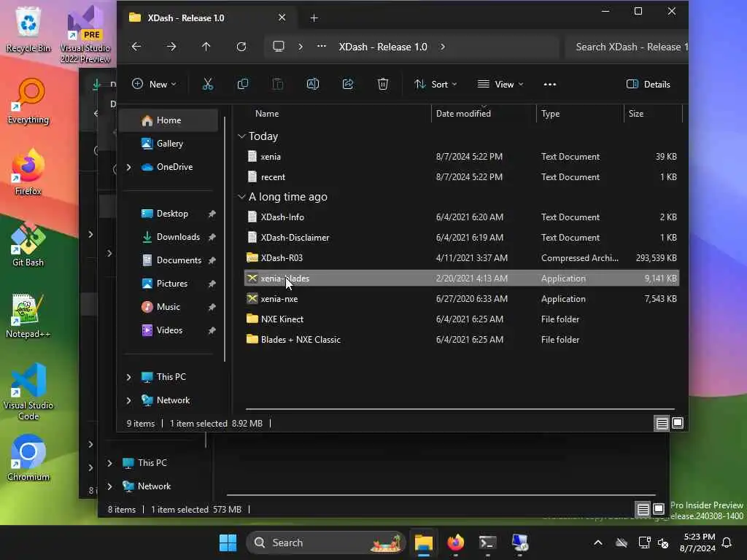The image size is (747, 560).
Task: Expand This PC in back window sidebar
Action: [x=109, y=463]
